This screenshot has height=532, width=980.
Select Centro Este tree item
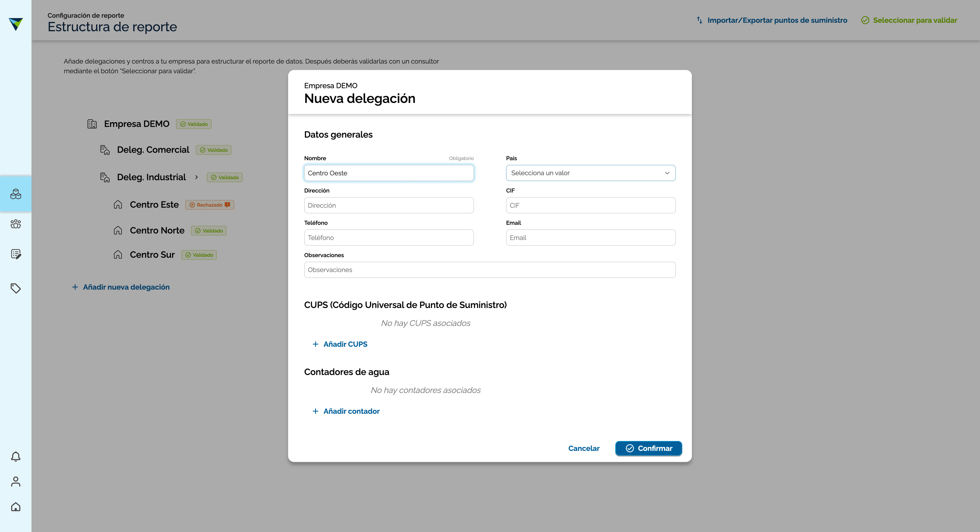pos(154,205)
